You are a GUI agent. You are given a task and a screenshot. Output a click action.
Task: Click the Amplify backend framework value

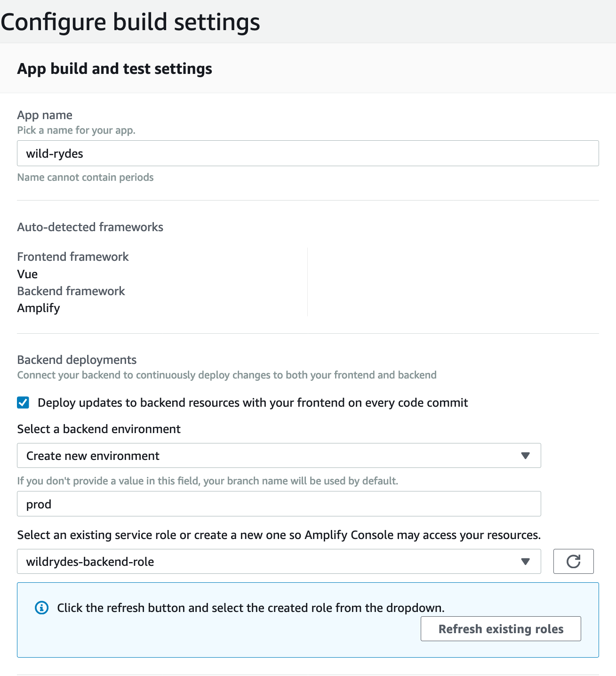(x=39, y=308)
